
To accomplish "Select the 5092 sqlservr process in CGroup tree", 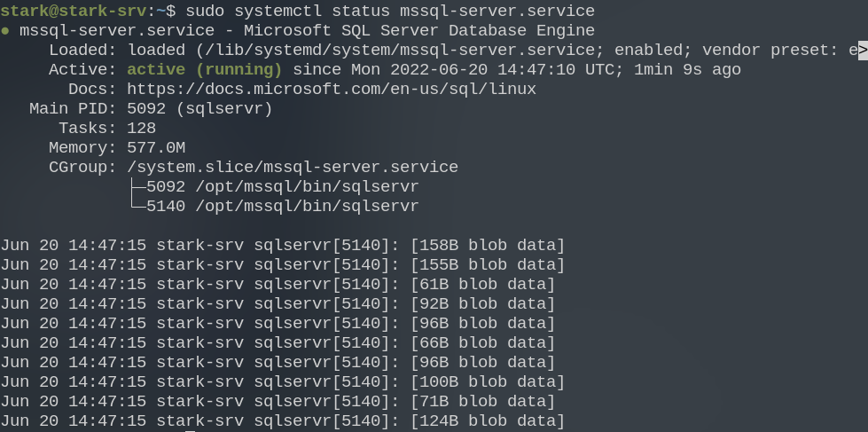I will (282, 187).
